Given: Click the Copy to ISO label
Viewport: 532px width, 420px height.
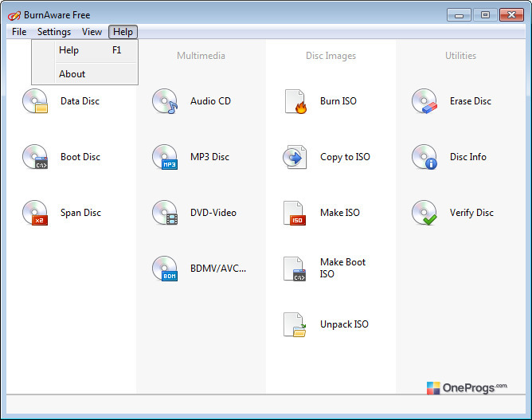Looking at the screenshot, I should point(345,157).
